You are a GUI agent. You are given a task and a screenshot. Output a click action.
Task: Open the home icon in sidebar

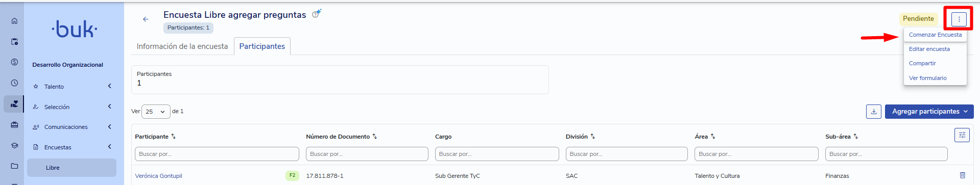pos(14,21)
